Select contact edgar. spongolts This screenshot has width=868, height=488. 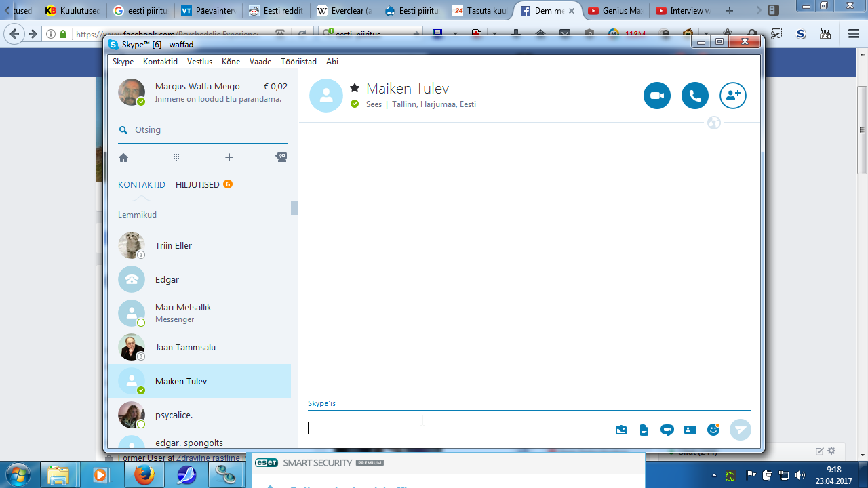(x=199, y=441)
